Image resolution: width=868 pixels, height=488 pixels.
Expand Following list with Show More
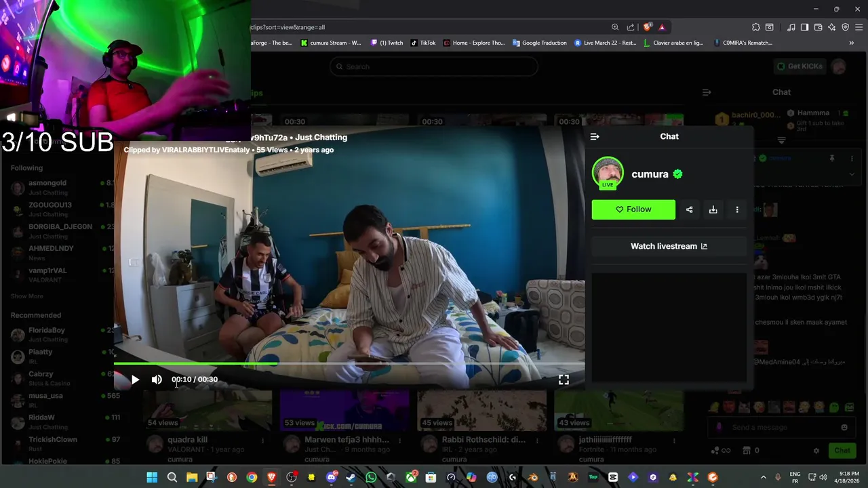coord(27,296)
